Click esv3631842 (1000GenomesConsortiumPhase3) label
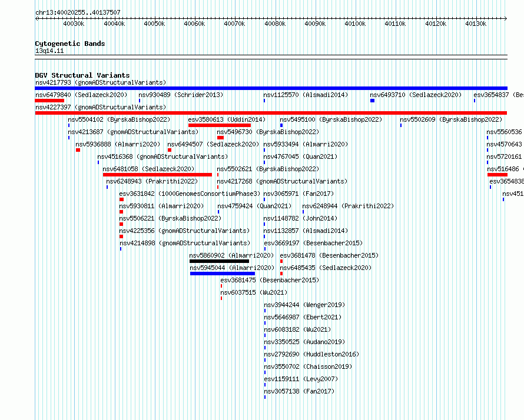Viewport: 524px width, 420px height. pyautogui.click(x=190, y=194)
